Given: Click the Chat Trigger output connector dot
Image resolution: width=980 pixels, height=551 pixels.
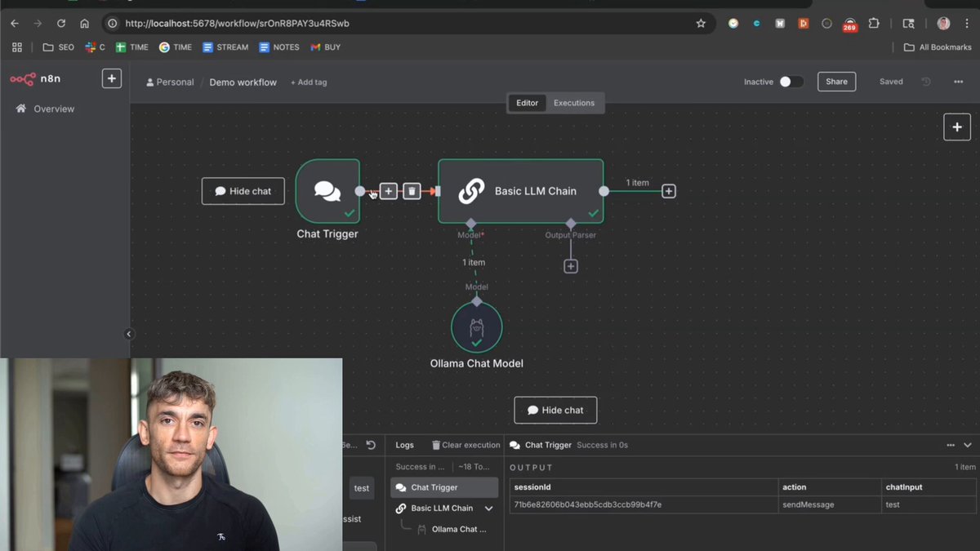Looking at the screenshot, I should pos(360,191).
